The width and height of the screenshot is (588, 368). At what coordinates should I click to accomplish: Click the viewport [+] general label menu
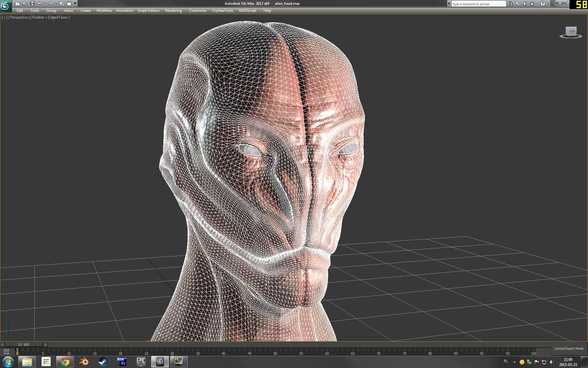(4, 17)
